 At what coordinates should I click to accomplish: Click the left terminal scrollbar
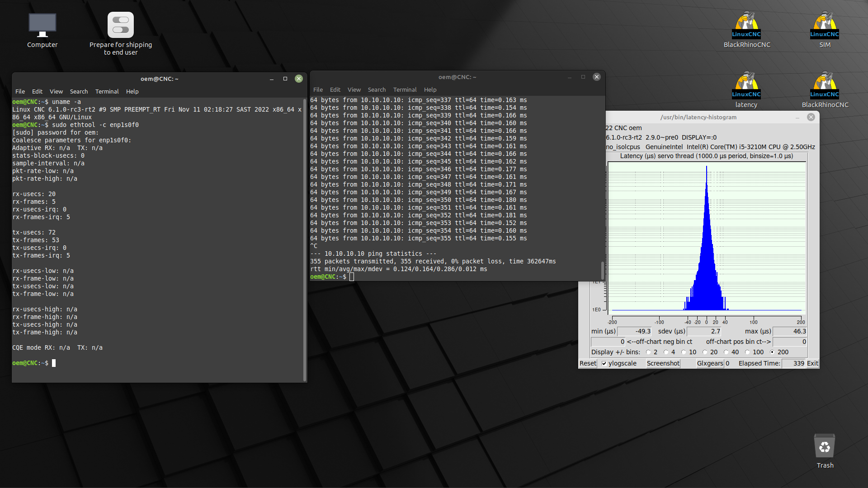click(305, 239)
